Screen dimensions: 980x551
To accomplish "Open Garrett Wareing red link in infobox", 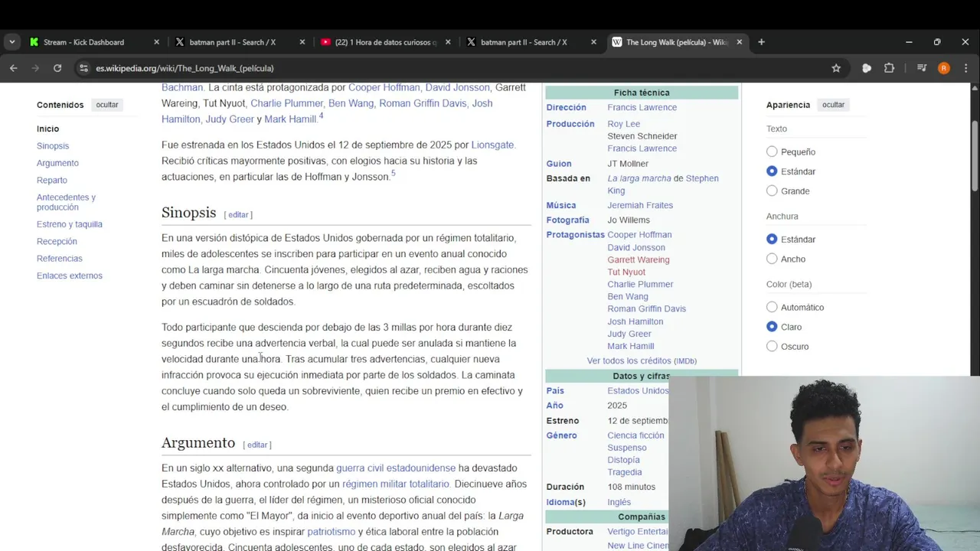I will pyautogui.click(x=639, y=259).
